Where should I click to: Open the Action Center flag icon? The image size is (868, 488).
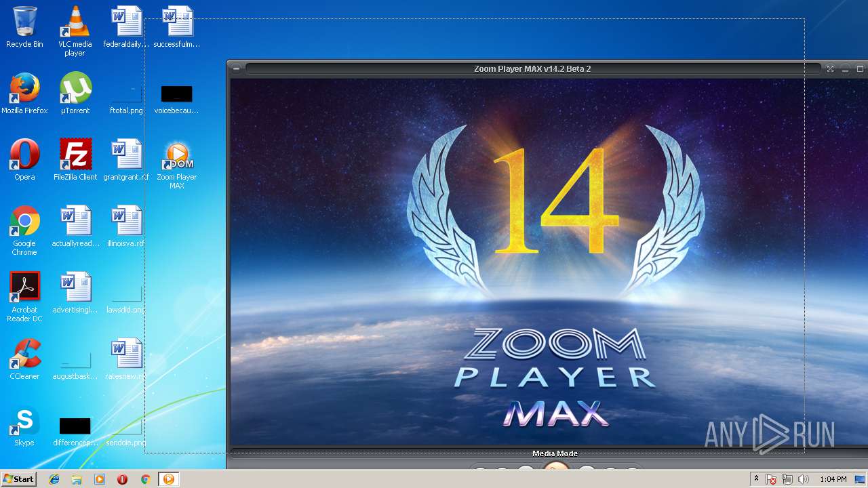pyautogui.click(x=771, y=480)
